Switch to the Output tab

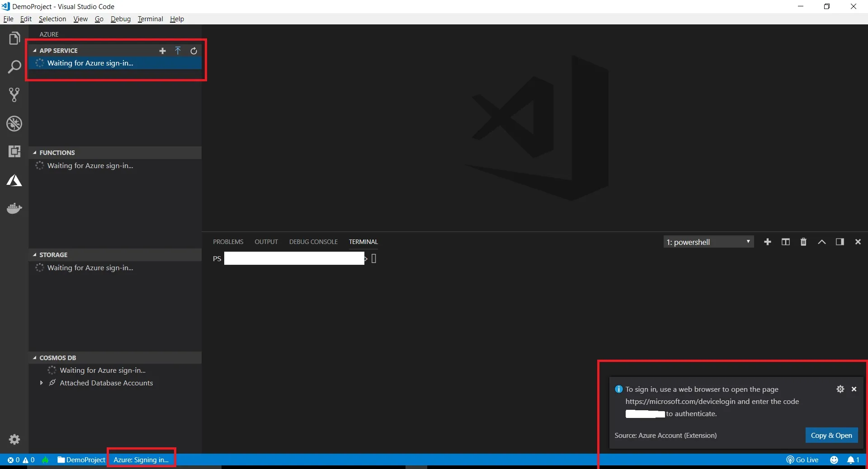point(266,242)
